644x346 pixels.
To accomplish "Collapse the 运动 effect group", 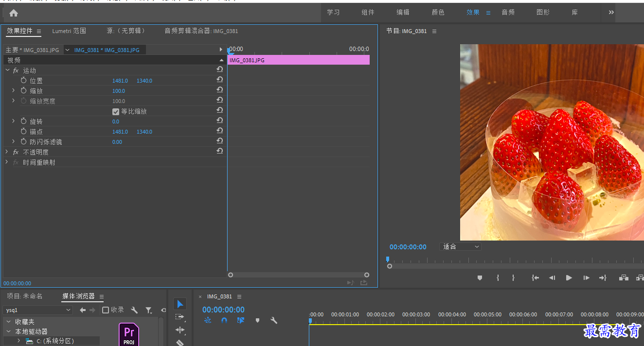I will [x=7, y=70].
